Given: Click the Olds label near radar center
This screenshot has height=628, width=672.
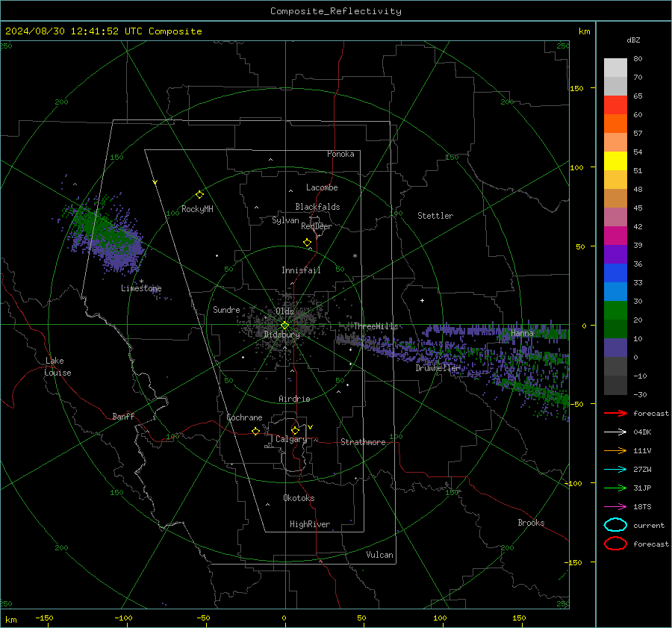Looking at the screenshot, I should click(284, 311).
